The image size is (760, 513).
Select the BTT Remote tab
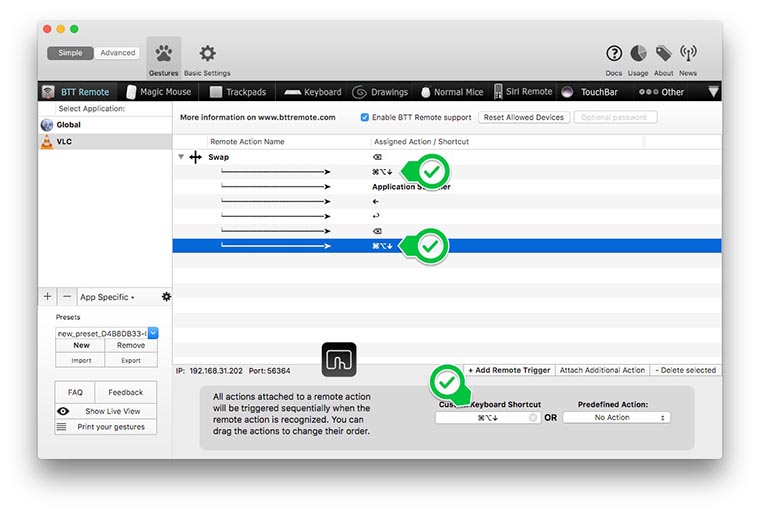(x=76, y=92)
